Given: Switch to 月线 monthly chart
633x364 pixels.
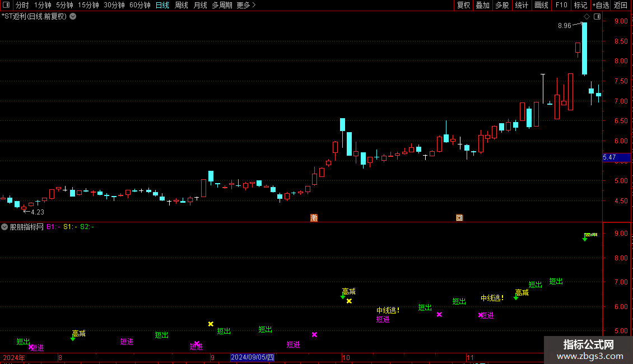Looking at the screenshot, I should 200,5.
